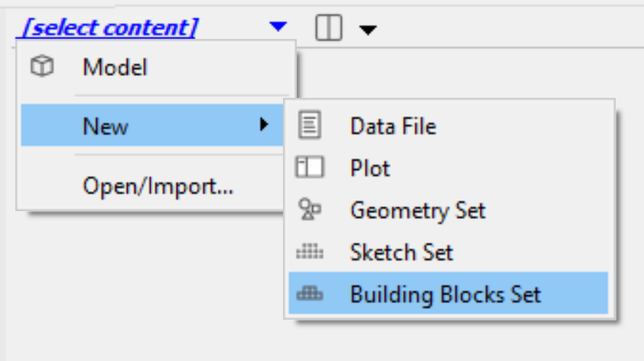Click the Building Blocks Set brick icon
Image resolution: width=644 pixels, height=361 pixels.
click(310, 294)
